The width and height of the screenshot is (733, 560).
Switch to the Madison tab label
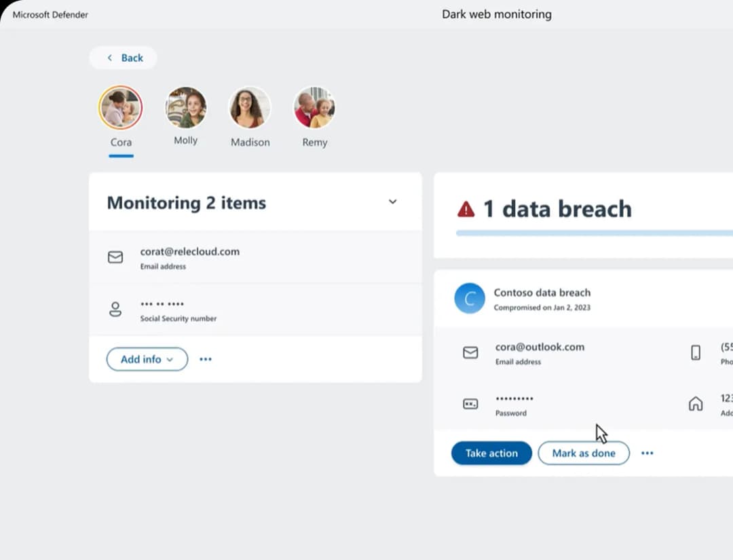click(x=250, y=142)
